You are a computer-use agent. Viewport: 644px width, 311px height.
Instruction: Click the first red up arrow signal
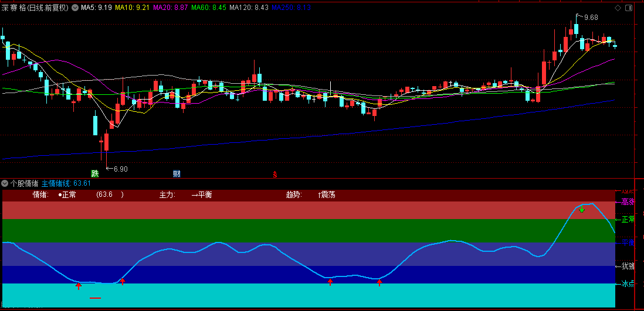(x=79, y=286)
